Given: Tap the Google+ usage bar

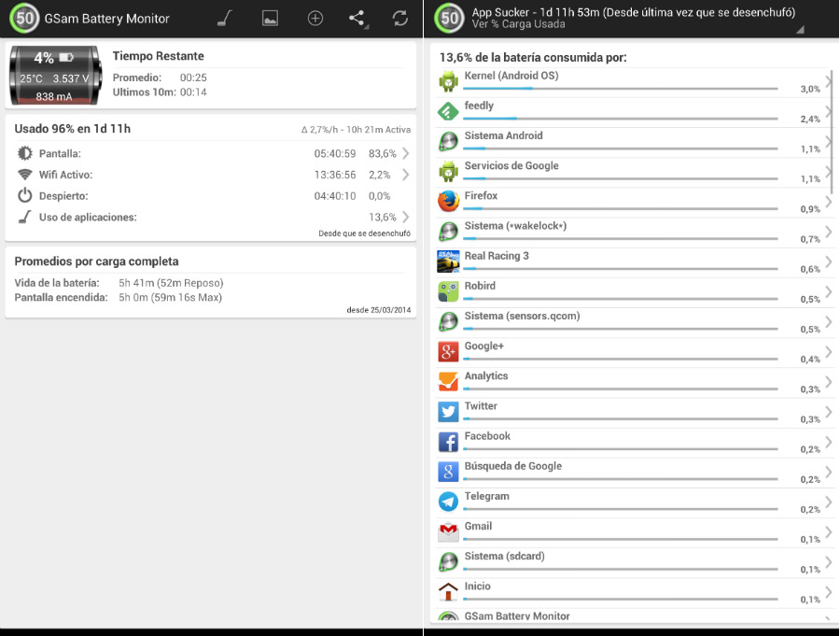Looking at the screenshot, I should (621, 359).
